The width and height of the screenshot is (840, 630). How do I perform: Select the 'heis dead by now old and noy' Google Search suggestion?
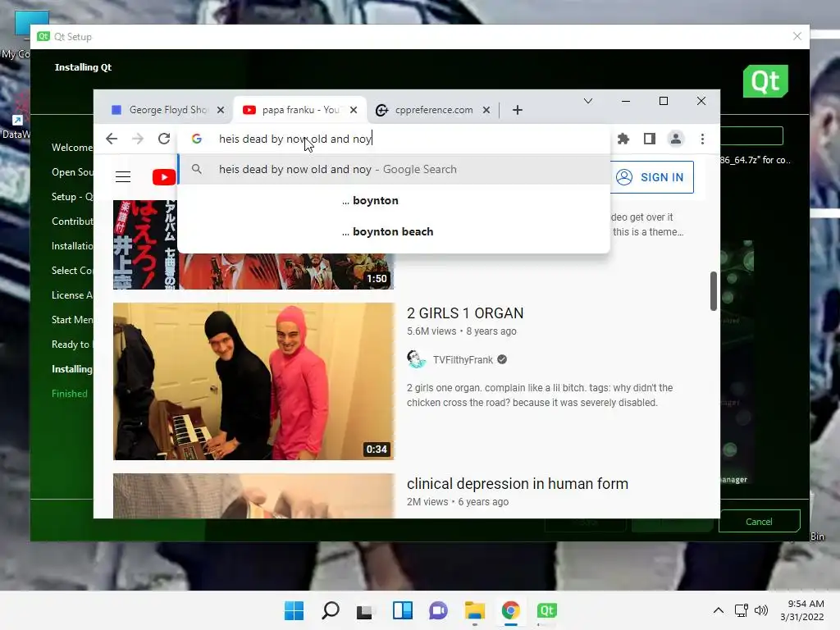(x=393, y=169)
